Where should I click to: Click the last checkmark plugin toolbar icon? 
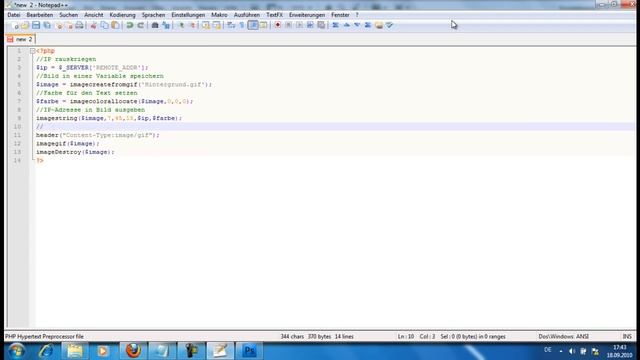(x=389, y=25)
